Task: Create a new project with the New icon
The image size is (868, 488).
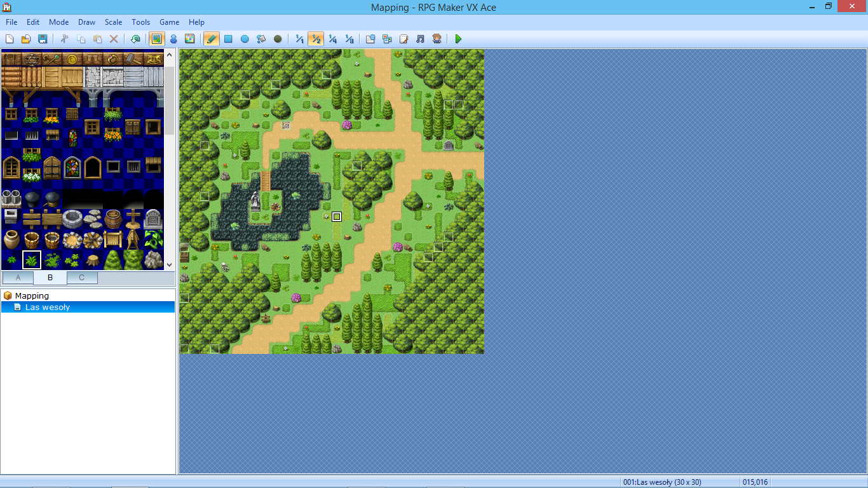Action: [x=10, y=39]
